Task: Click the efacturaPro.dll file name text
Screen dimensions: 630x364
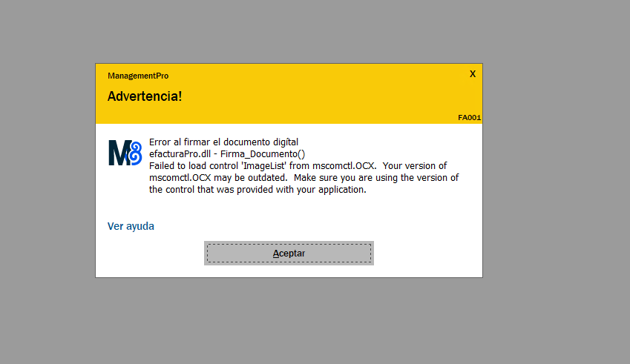Action: pos(179,153)
